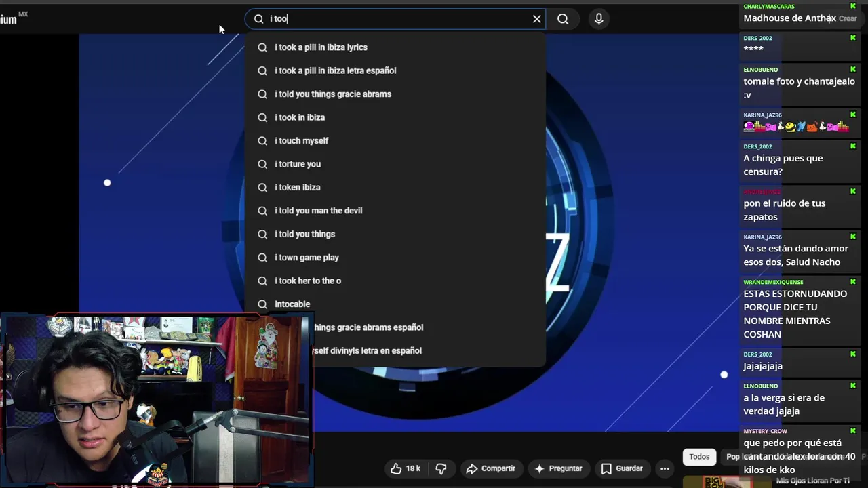
Task: Like the video with 18 k thumbs up
Action: click(406, 468)
